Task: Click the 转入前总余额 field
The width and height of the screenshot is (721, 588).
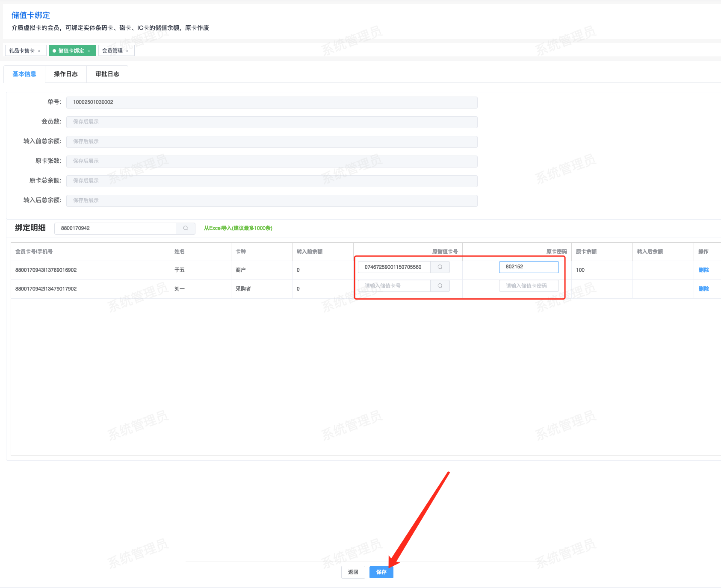Action: tap(272, 142)
